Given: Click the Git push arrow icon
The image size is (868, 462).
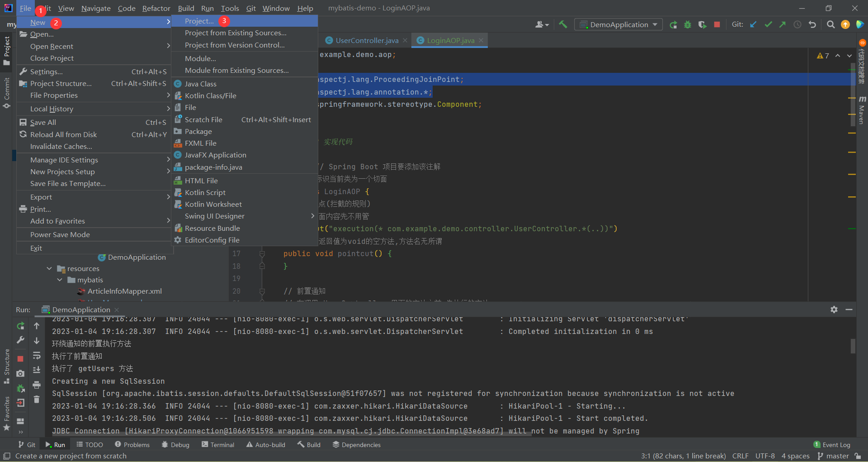Looking at the screenshot, I should pos(783,24).
